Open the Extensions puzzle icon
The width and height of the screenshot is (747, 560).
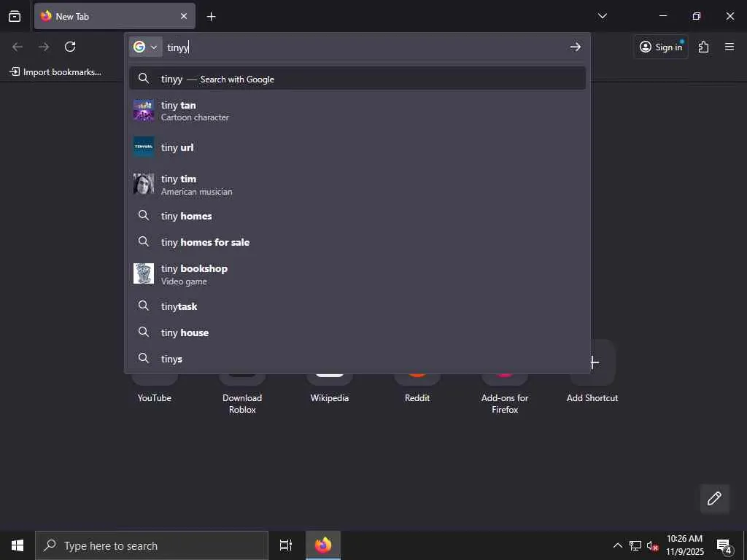pyautogui.click(x=704, y=47)
